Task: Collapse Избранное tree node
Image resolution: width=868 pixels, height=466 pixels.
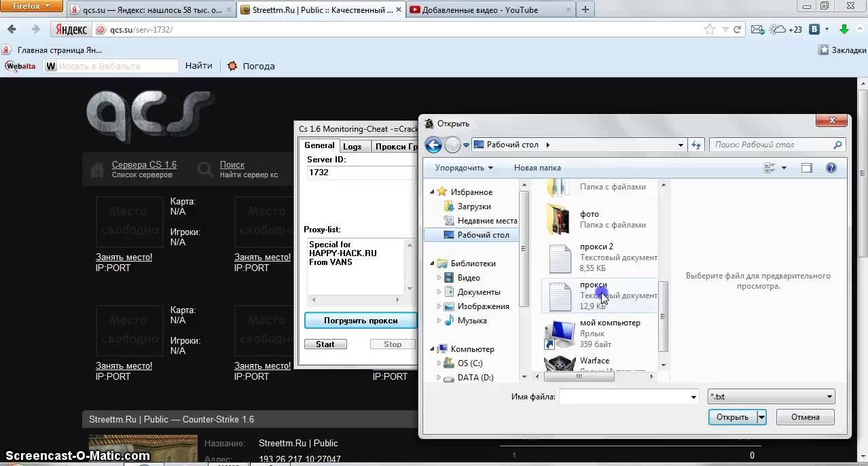Action: 432,192
